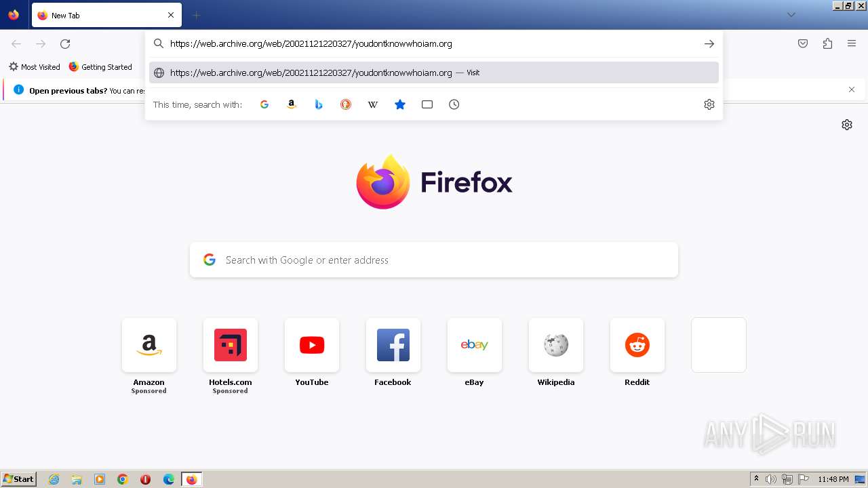Open the volume control tray icon
The height and width of the screenshot is (488, 868).
(771, 479)
